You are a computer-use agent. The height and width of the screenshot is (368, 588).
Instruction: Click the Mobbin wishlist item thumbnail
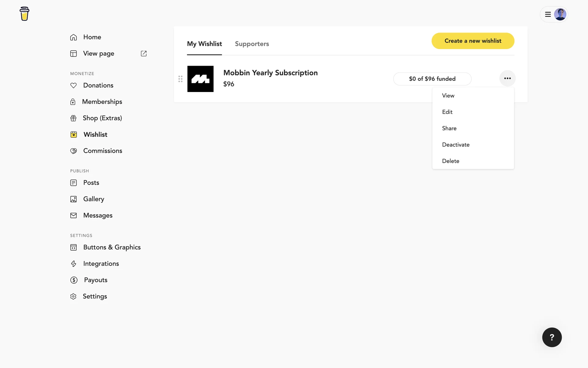click(x=200, y=79)
